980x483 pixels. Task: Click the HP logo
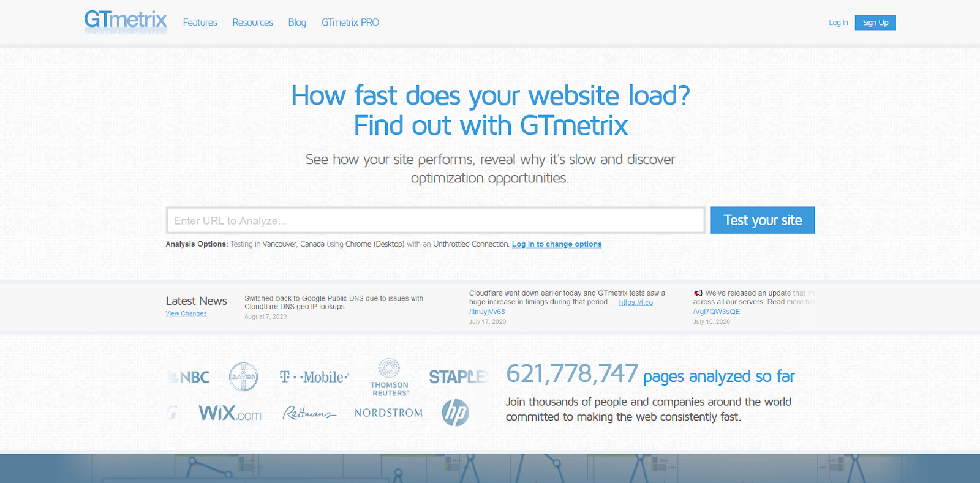click(x=455, y=413)
